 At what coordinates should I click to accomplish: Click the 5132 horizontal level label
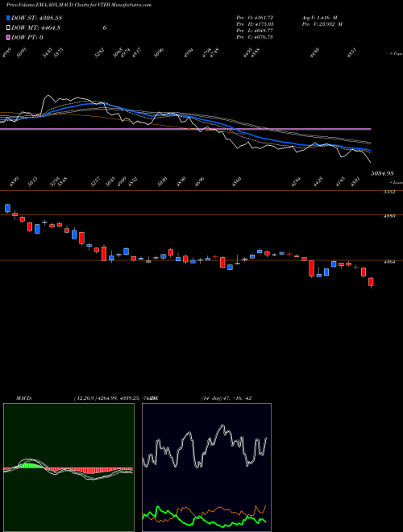[x=389, y=192]
